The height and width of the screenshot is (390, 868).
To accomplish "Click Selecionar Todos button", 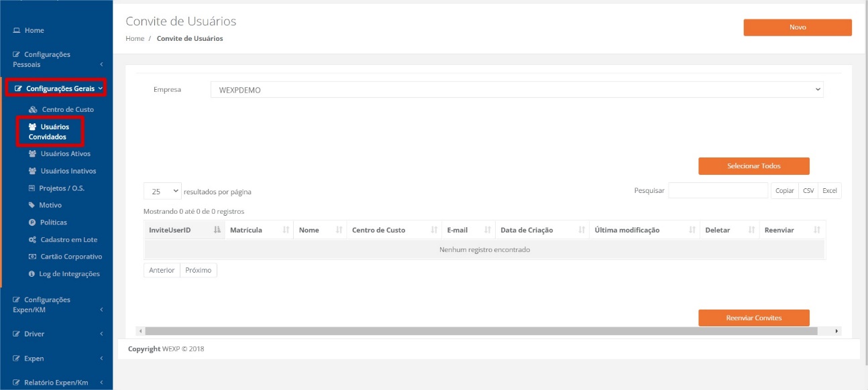I will tap(754, 166).
